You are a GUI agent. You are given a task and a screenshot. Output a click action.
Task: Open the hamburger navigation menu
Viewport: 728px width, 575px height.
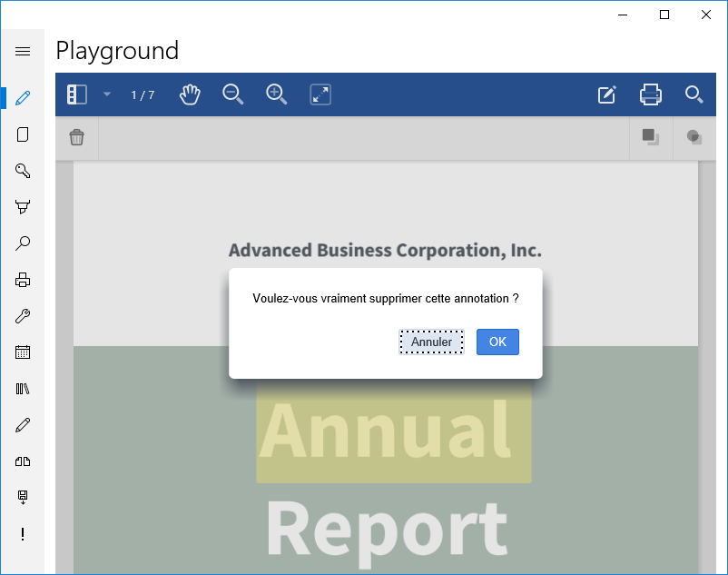[23, 52]
